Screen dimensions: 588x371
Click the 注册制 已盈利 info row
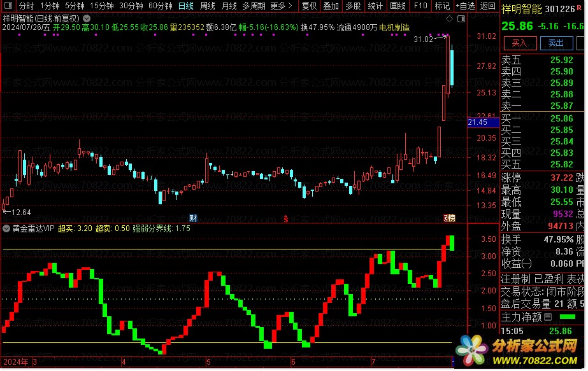(542, 279)
